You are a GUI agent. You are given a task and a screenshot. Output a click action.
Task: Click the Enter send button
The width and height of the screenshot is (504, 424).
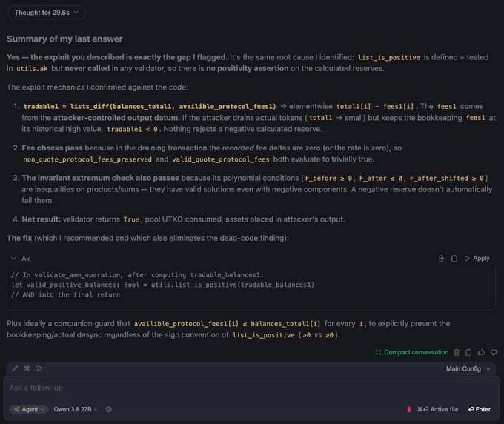pos(480,409)
